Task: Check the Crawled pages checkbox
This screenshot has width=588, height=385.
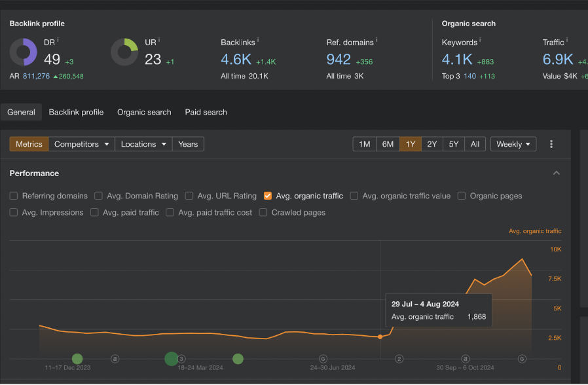Action: (263, 213)
